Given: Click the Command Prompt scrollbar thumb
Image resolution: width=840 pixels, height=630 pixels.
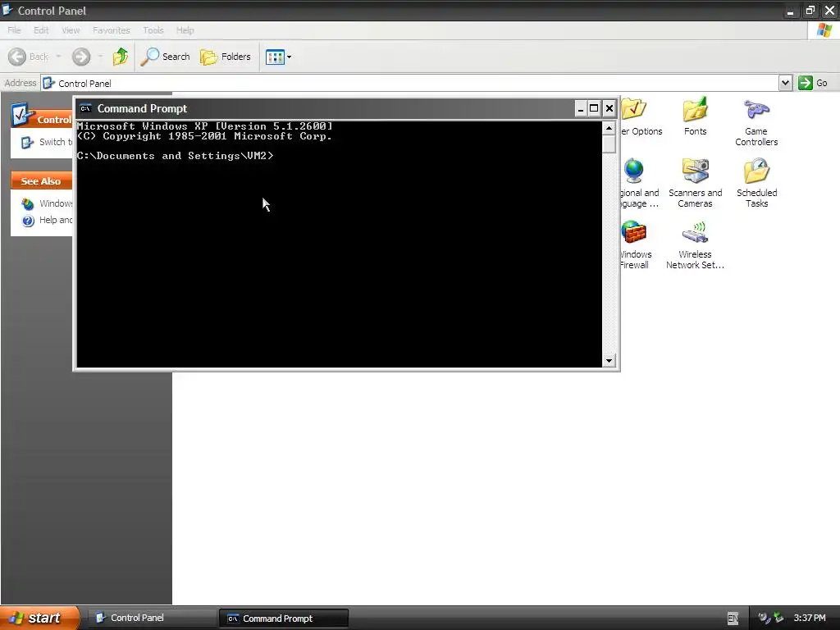Looking at the screenshot, I should tap(609, 144).
